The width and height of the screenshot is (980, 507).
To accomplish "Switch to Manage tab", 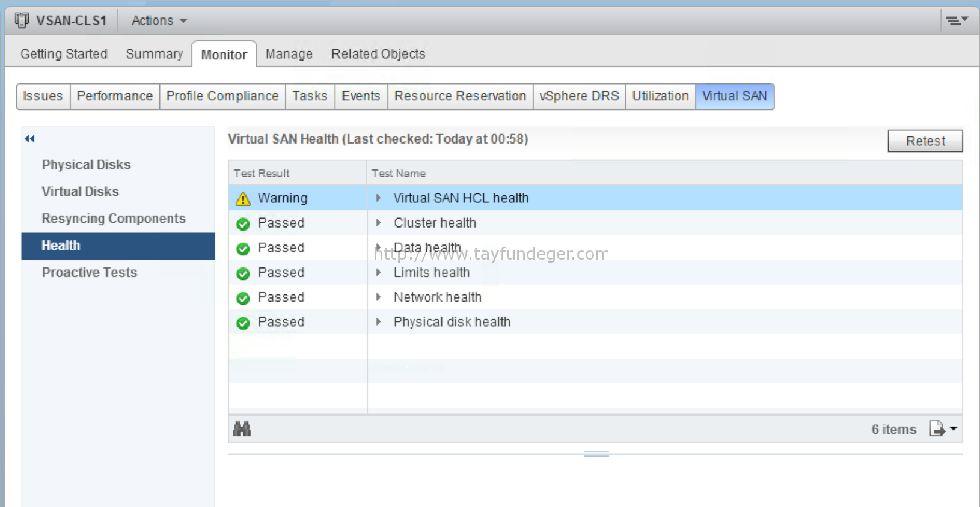I will coord(289,54).
